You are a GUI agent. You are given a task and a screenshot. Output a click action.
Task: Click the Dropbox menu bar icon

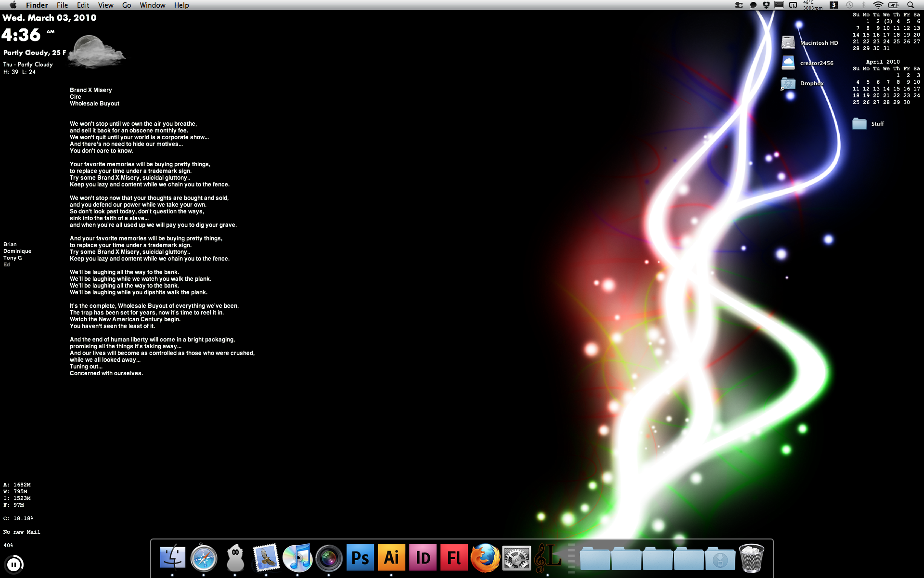(x=766, y=5)
